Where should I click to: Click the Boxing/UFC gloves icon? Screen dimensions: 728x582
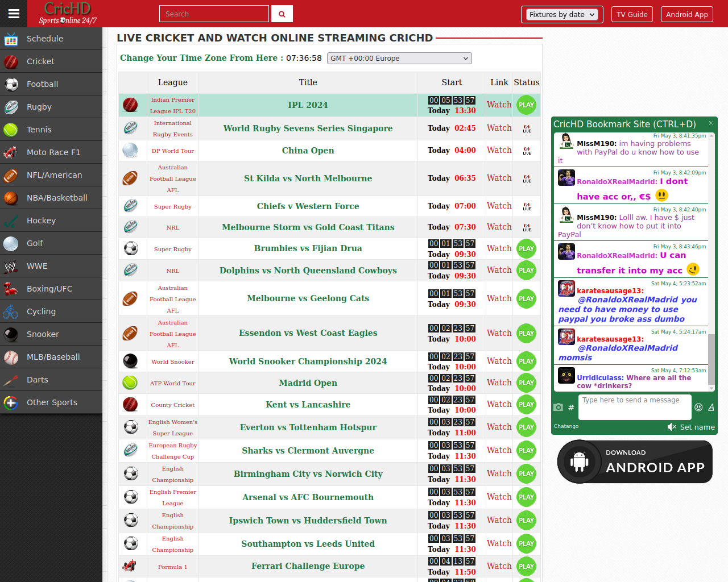[11, 289]
